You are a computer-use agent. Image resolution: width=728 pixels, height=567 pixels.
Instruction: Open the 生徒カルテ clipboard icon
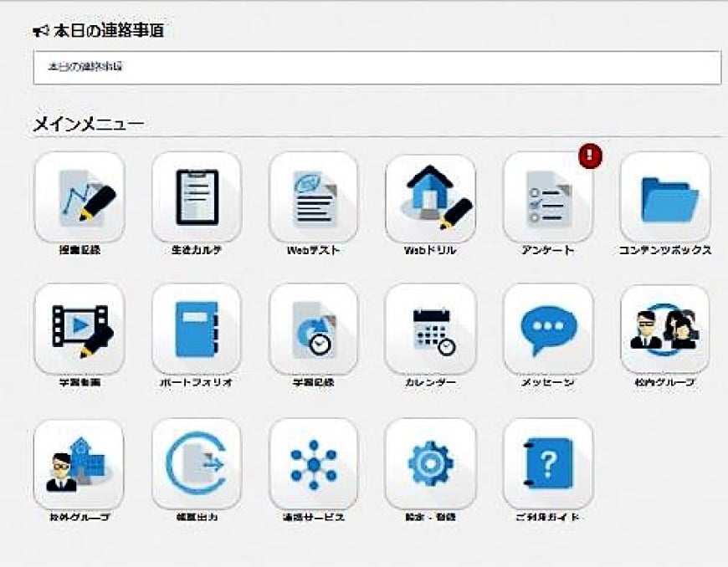[x=197, y=197]
